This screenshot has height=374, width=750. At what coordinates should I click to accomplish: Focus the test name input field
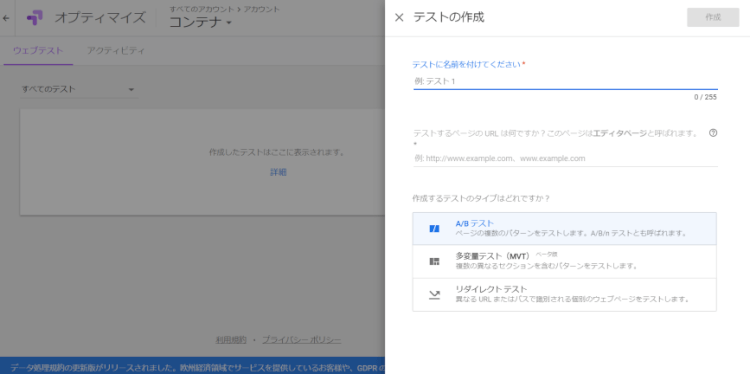tap(565, 81)
